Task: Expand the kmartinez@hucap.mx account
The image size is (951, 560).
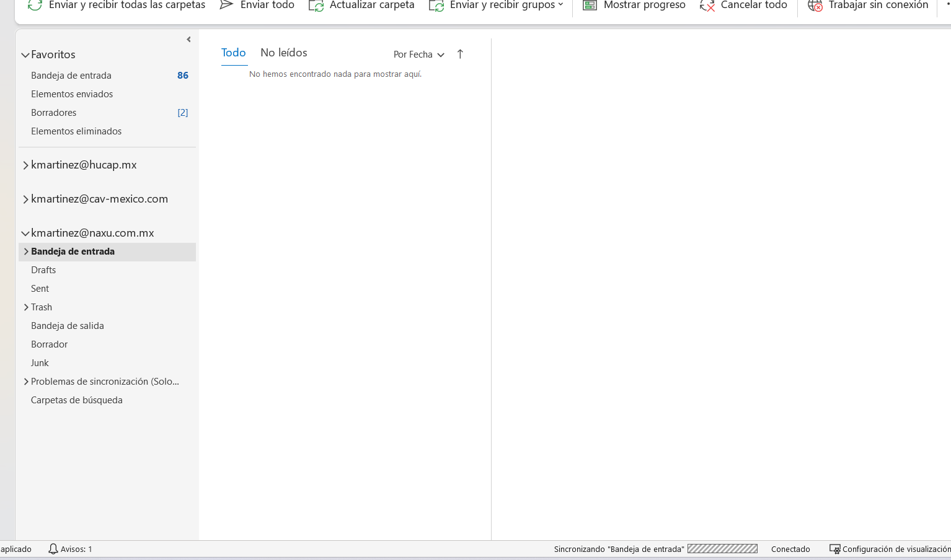Action: click(25, 165)
